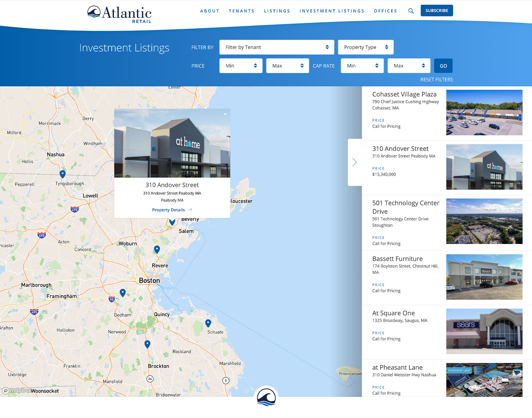Click the map pin near Tyngsborough
The image size is (532, 418).
[x=62, y=174]
